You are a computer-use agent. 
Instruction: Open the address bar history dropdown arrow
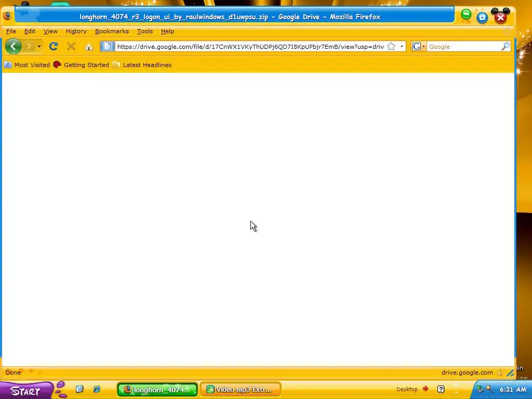(402, 46)
